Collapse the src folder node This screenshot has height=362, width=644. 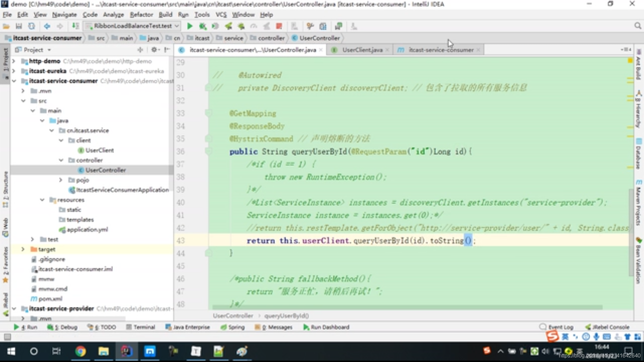point(23,101)
